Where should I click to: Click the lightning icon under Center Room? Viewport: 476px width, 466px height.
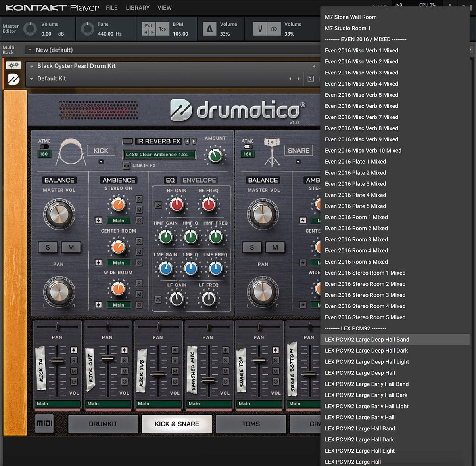coord(98,262)
